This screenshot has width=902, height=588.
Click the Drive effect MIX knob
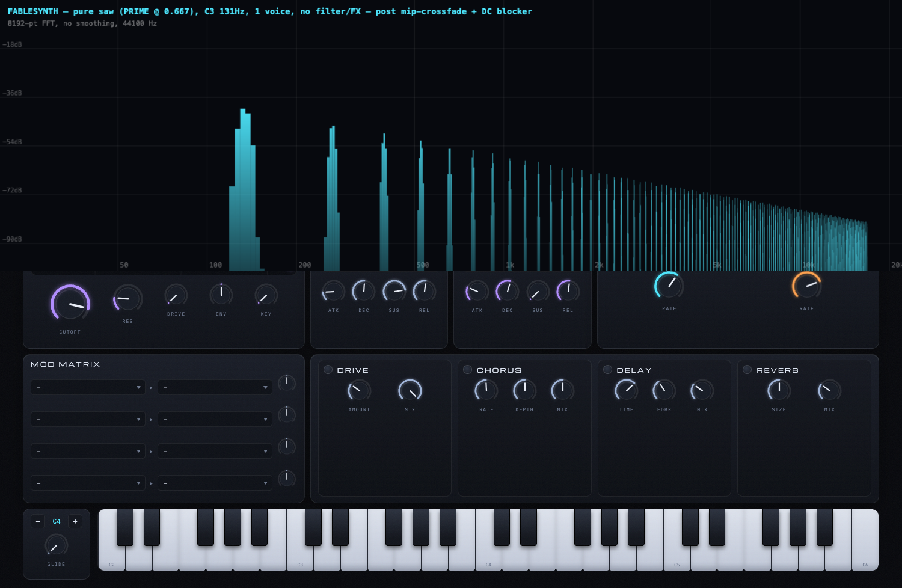(410, 391)
